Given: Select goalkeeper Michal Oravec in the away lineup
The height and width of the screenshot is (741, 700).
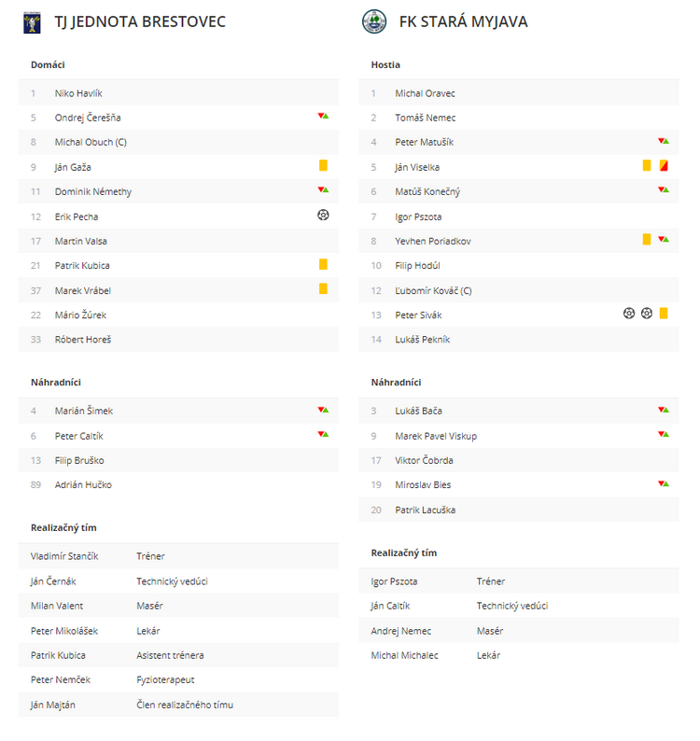Looking at the screenshot, I should click(x=519, y=93).
